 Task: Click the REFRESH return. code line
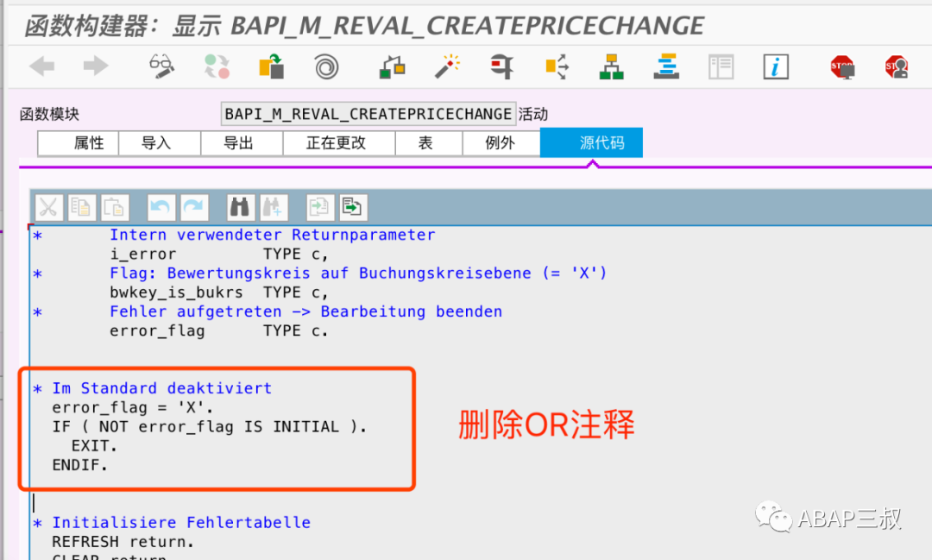123,542
